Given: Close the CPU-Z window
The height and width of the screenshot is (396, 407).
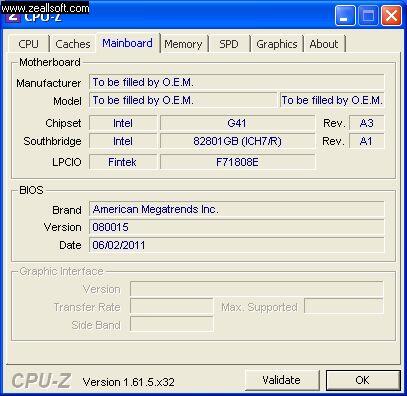Looking at the screenshot, I should [391, 15].
